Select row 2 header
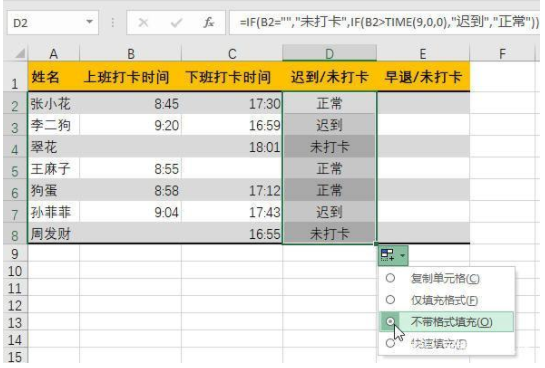Image resolution: width=545 pixels, height=368 pixels. pos(15,103)
